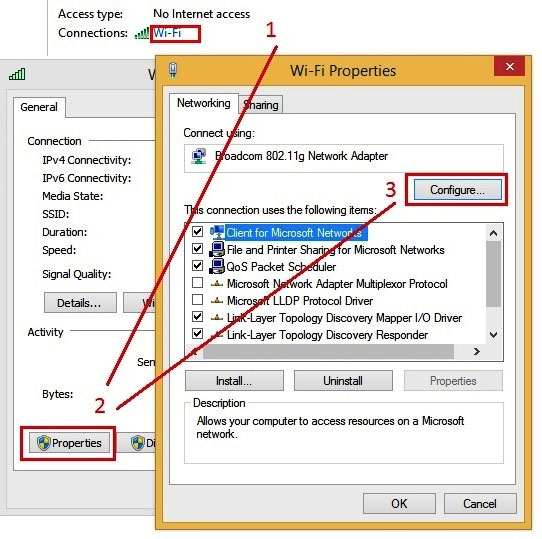Click the vertical scrollbar thumb in items list
Screen dimensions: 542x539
[x=494, y=274]
